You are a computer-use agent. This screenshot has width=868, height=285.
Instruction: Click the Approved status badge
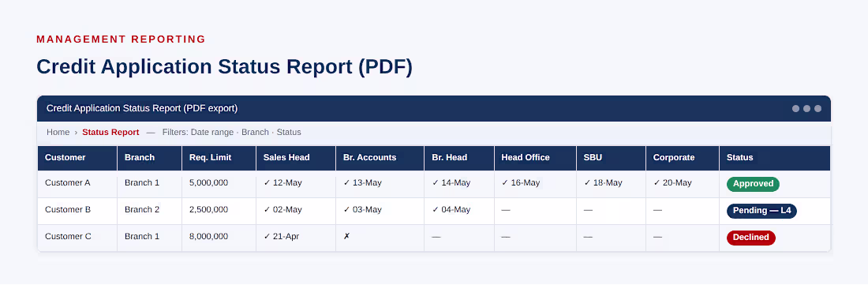pyautogui.click(x=753, y=184)
